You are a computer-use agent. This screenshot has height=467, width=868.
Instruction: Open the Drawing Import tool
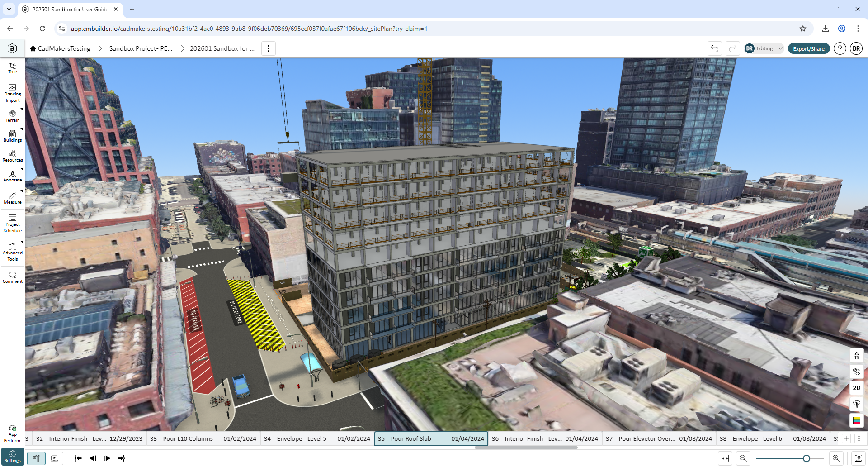point(13,93)
